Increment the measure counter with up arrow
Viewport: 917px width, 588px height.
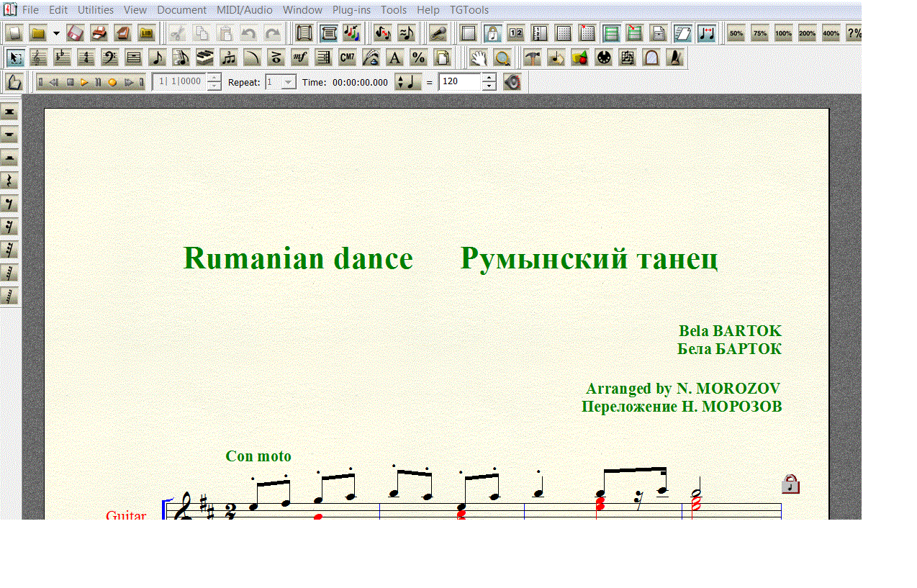point(214,78)
